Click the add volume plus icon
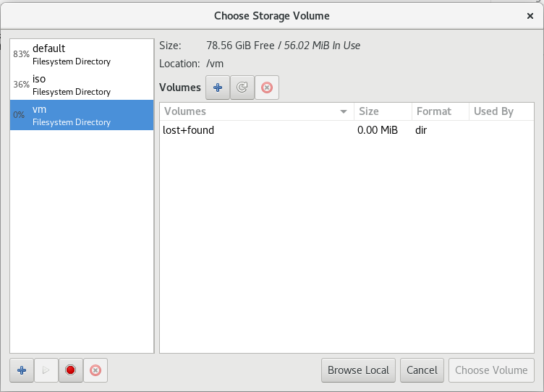Viewport: 544px width, 392px height. [218, 88]
